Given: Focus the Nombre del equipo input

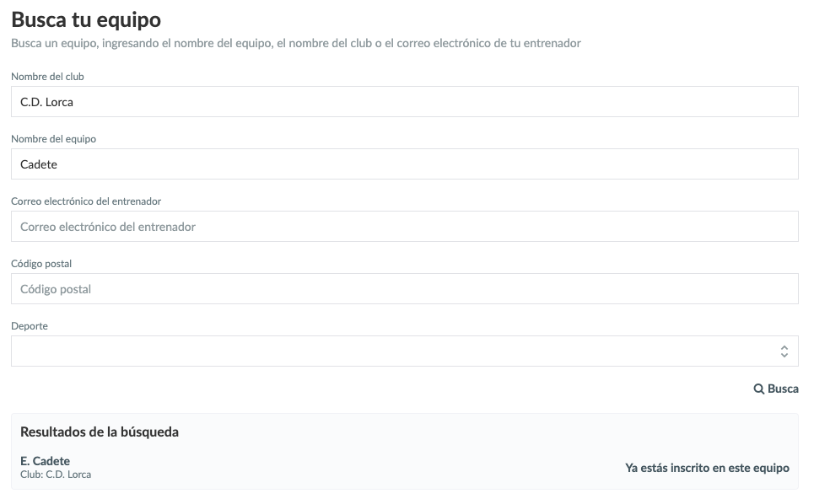Looking at the screenshot, I should 405,164.
